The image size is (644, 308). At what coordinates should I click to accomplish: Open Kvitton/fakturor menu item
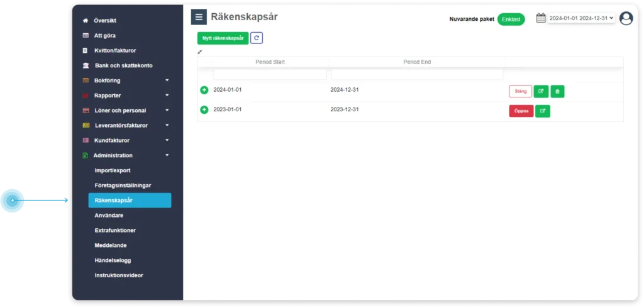(x=115, y=50)
